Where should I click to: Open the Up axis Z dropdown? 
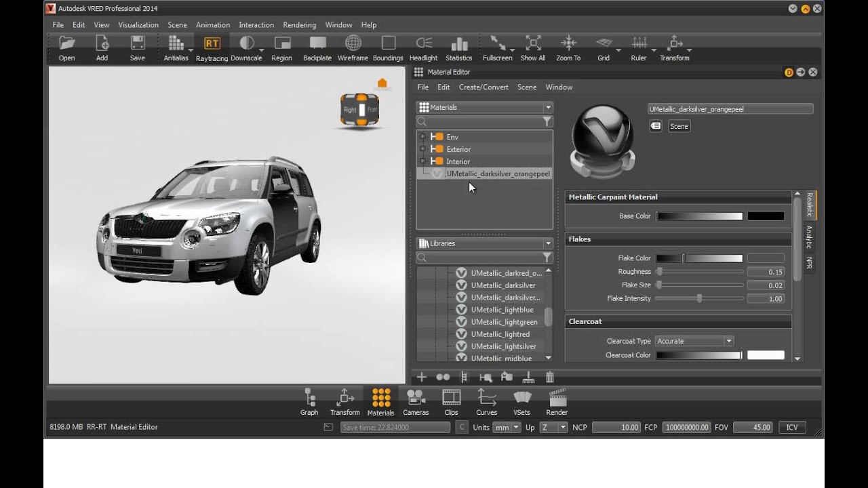[553, 427]
